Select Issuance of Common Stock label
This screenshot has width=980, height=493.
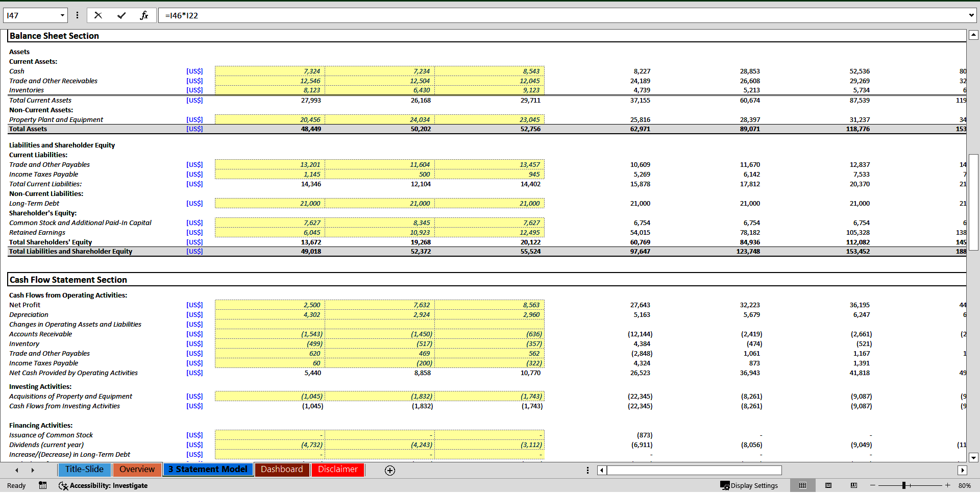(x=51, y=435)
